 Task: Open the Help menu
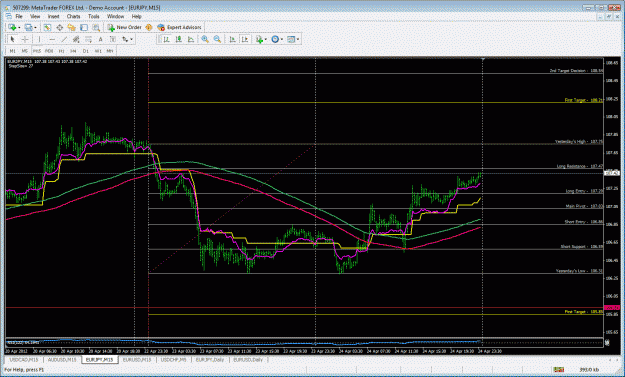pyautogui.click(x=136, y=16)
